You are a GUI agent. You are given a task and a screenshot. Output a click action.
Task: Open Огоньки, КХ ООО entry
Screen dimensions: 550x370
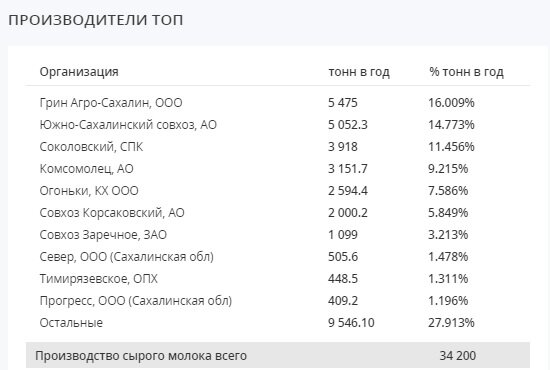[x=89, y=191]
